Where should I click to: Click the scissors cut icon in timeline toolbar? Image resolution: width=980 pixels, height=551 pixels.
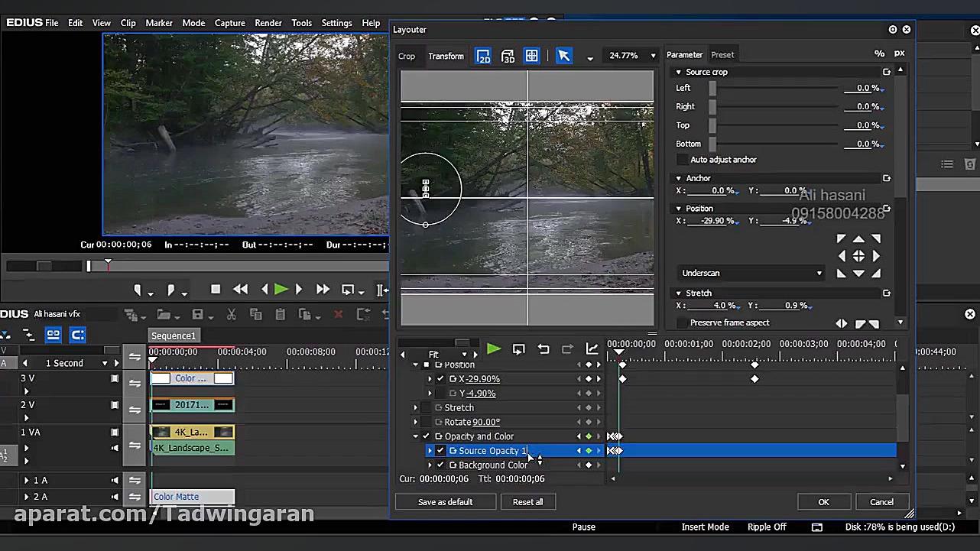[x=232, y=314]
